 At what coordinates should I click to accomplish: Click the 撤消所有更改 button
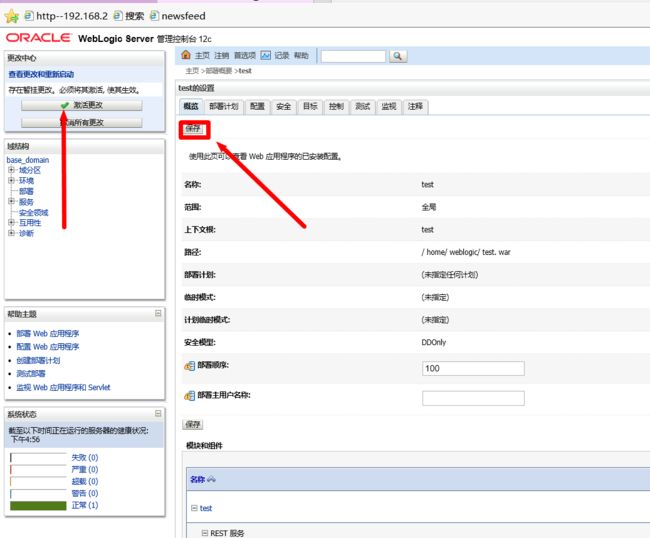82,123
